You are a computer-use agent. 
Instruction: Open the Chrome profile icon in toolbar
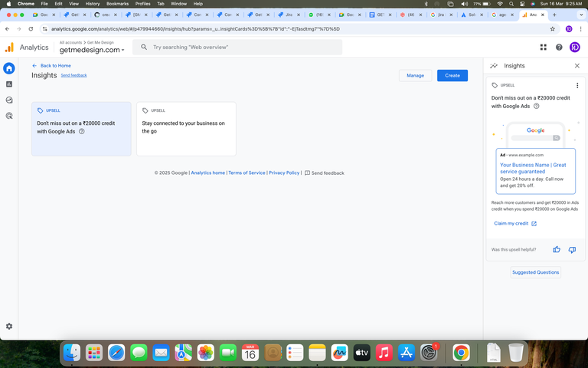(569, 29)
